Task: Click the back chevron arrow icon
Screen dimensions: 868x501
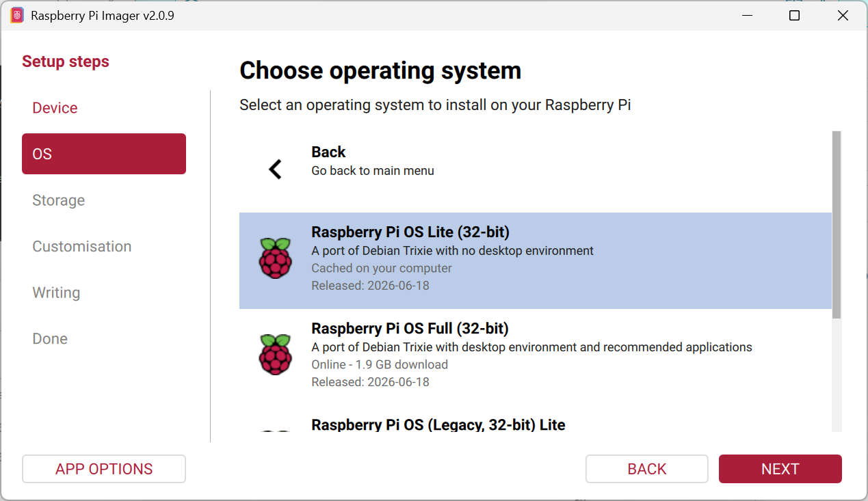Action: point(275,169)
